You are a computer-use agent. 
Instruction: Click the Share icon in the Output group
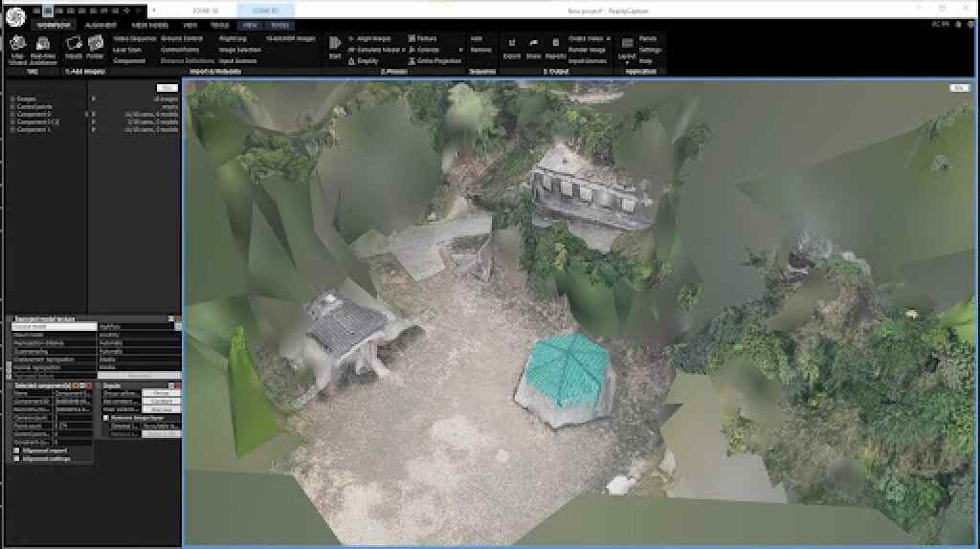533,49
